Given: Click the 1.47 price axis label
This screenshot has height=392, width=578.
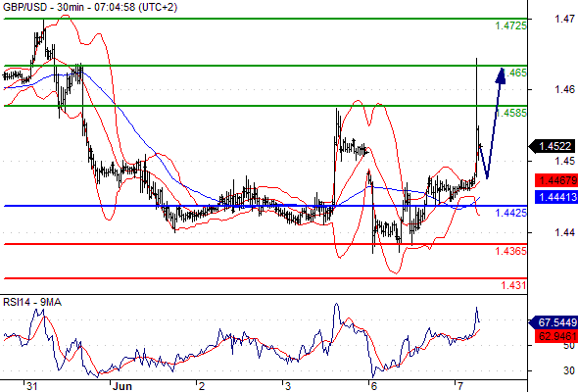Looking at the screenshot, I should [x=564, y=19].
